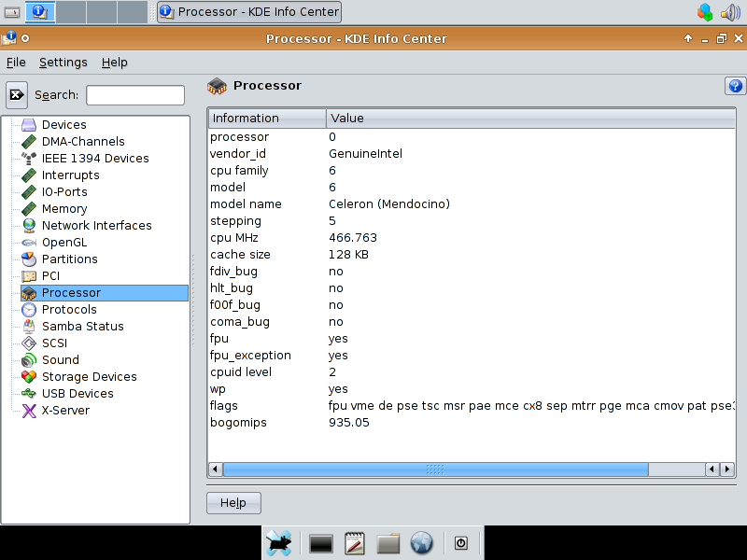This screenshot has width=747, height=560.
Task: Click the scrollbar left arrow at far left
Action: (x=216, y=469)
